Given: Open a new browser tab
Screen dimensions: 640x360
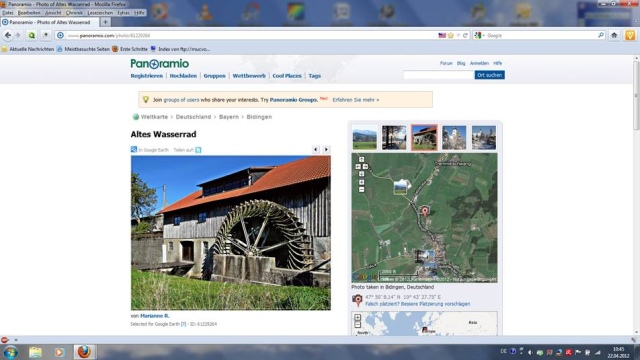Looking at the screenshot, I should (x=105, y=22).
